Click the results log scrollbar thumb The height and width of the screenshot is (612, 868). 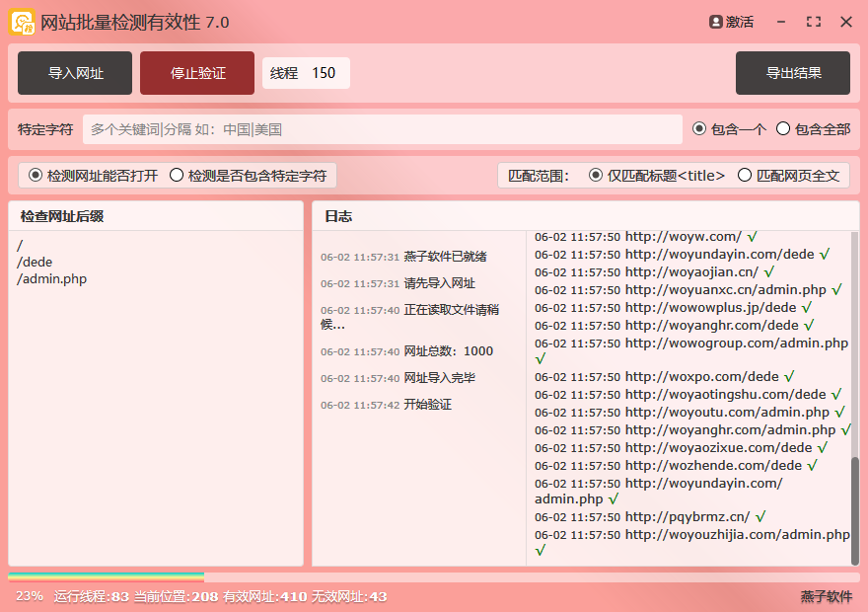click(x=855, y=509)
